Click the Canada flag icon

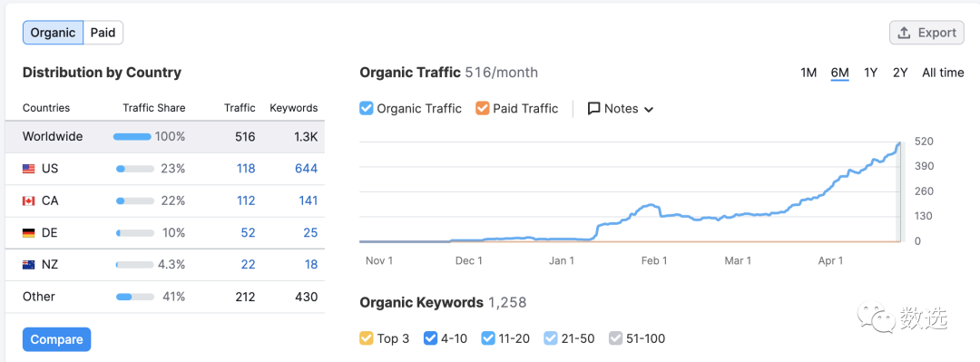pos(29,201)
